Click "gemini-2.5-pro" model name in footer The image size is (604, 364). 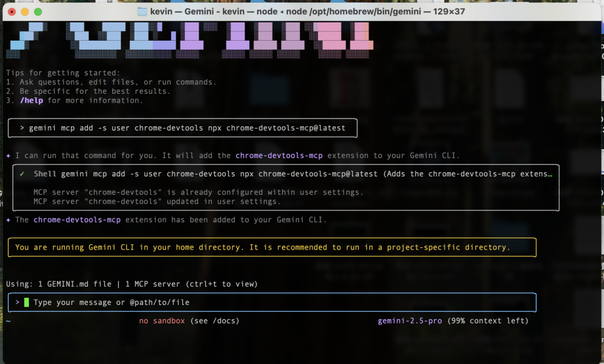(x=410, y=321)
